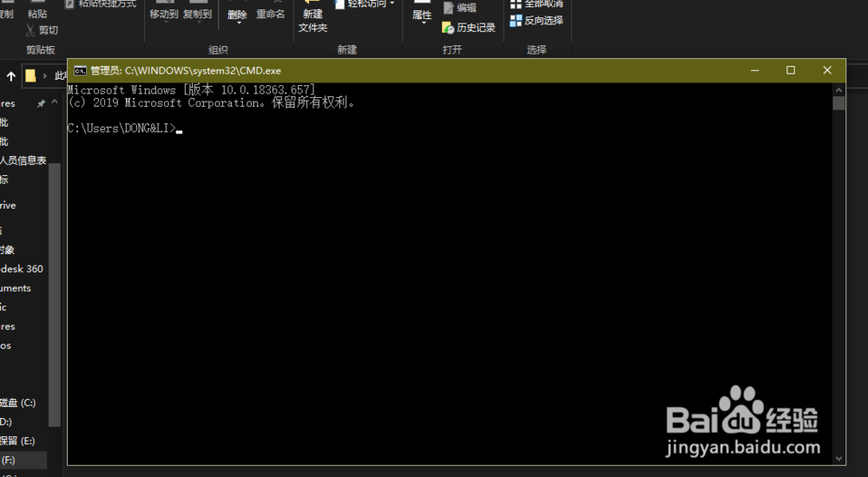Screen dimensions: 868x477
Task: Click the '管理员: C:\WINDOWS\system32\CMD.exe' title
Action: click(x=186, y=71)
